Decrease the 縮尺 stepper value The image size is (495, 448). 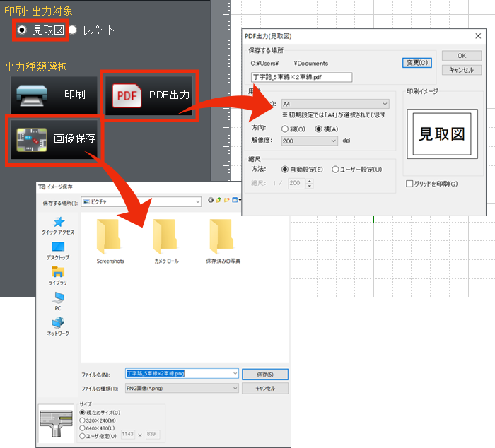pos(310,186)
